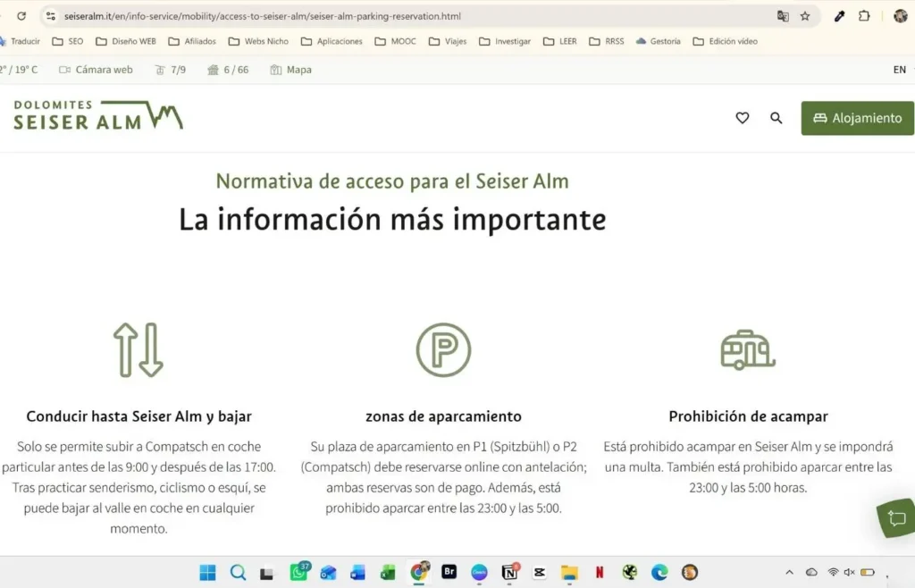Click the translate page icon in address bar
Image resolution: width=915 pixels, height=588 pixels.
tap(783, 16)
